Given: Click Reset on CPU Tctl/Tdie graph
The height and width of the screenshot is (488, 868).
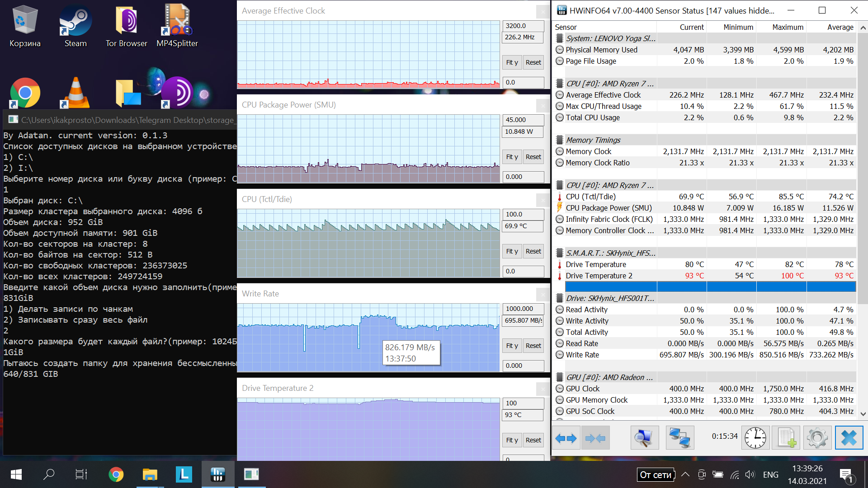Looking at the screenshot, I should point(533,251).
